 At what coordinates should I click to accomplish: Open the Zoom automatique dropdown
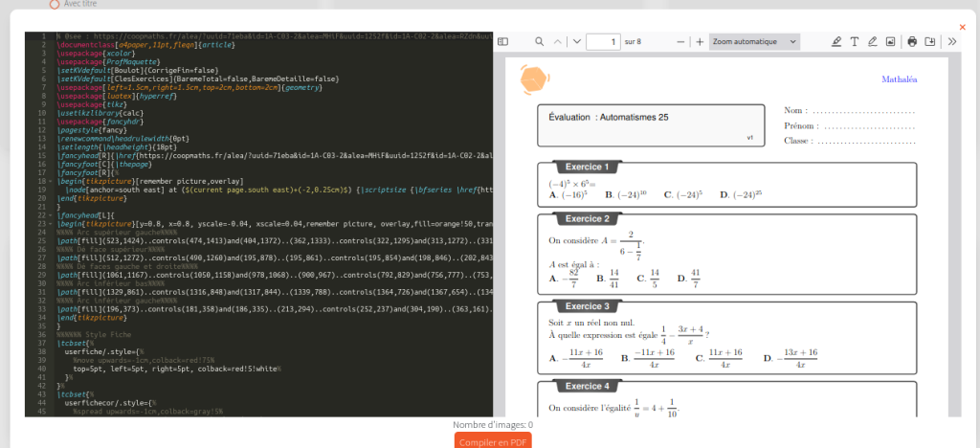[755, 42]
